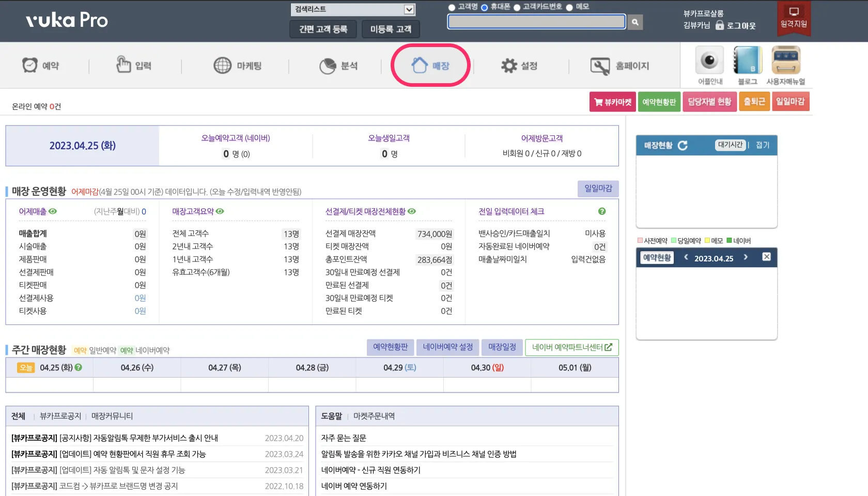The width and height of the screenshot is (868, 496).
Task: Click the 담당자별 현황 button
Action: [709, 102]
